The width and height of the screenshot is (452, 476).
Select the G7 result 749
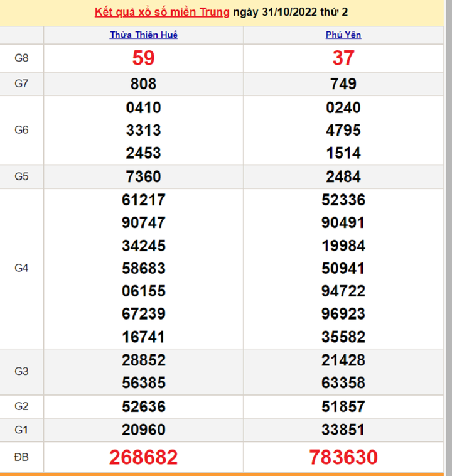(343, 84)
